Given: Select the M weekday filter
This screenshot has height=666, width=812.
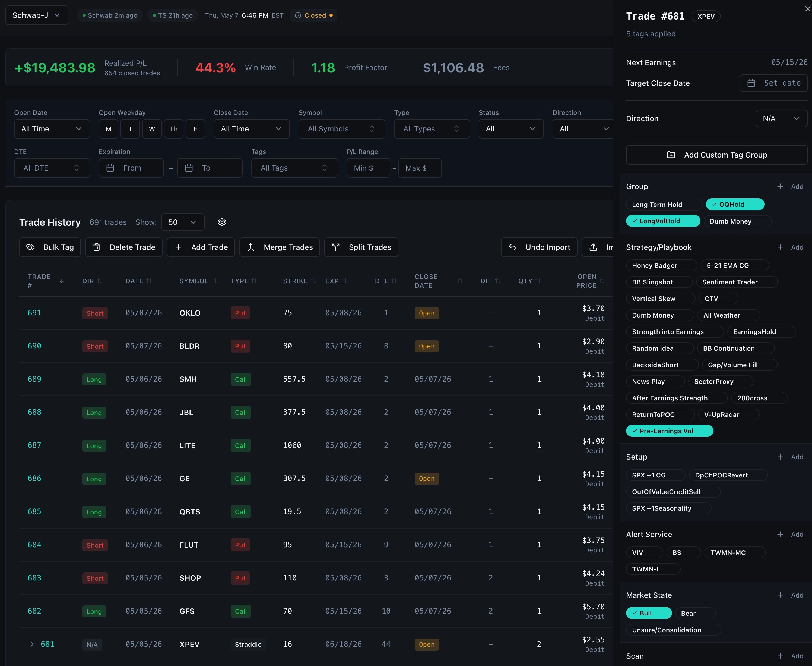Looking at the screenshot, I should [x=109, y=129].
